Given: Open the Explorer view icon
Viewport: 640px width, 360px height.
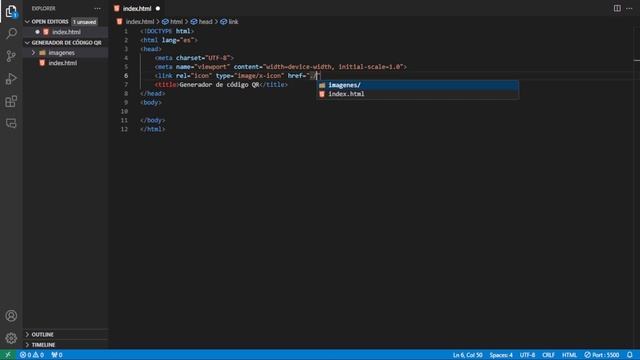Looking at the screenshot, I should (11, 11).
